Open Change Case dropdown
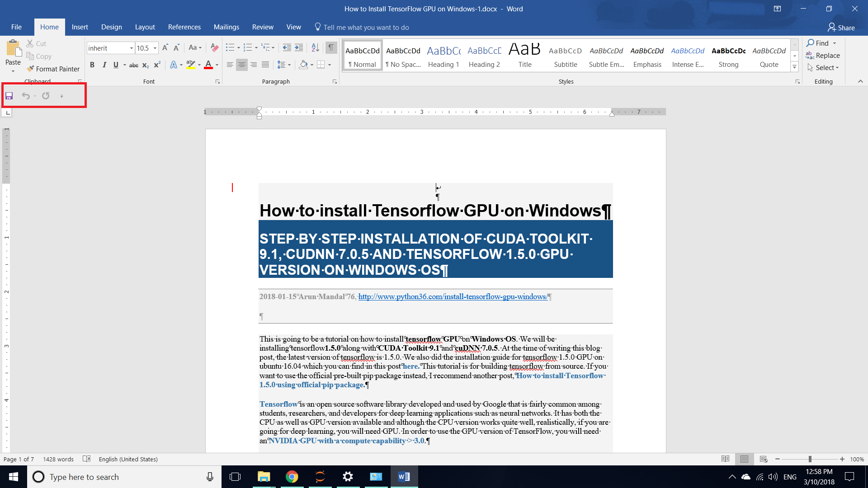This screenshot has height=488, width=868. point(195,48)
